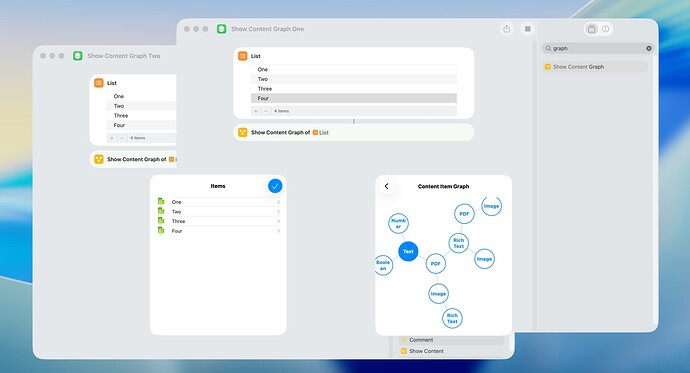690x373 pixels.
Task: Select the highlighted Text node in graph
Action: pyautogui.click(x=408, y=251)
